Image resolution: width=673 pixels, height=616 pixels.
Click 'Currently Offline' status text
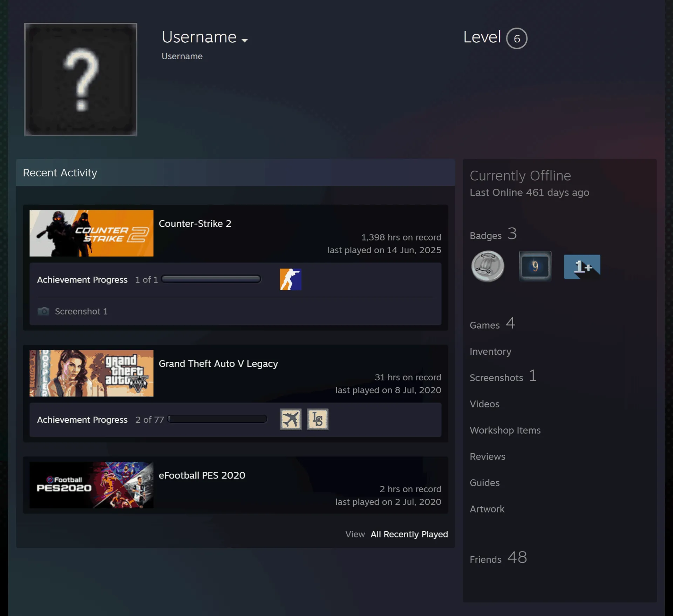520,176
